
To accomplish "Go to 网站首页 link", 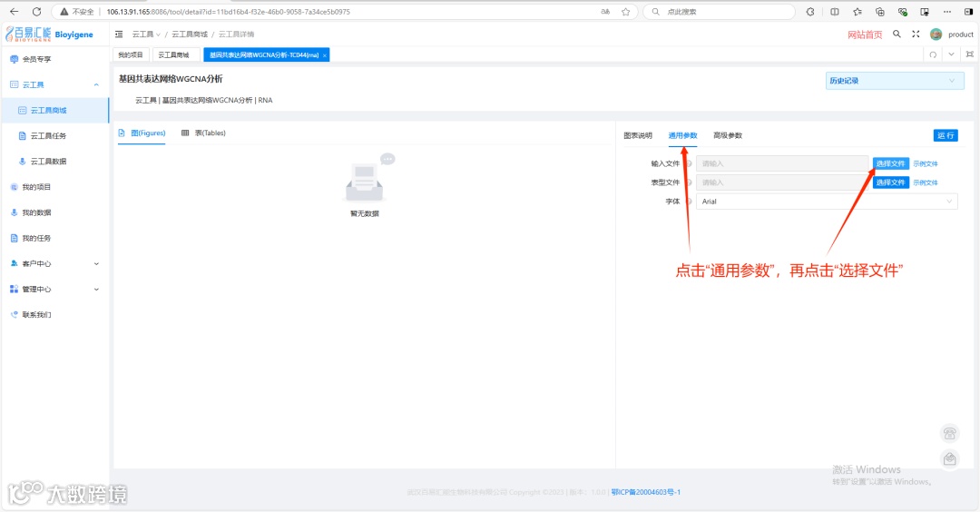I will click(x=865, y=34).
